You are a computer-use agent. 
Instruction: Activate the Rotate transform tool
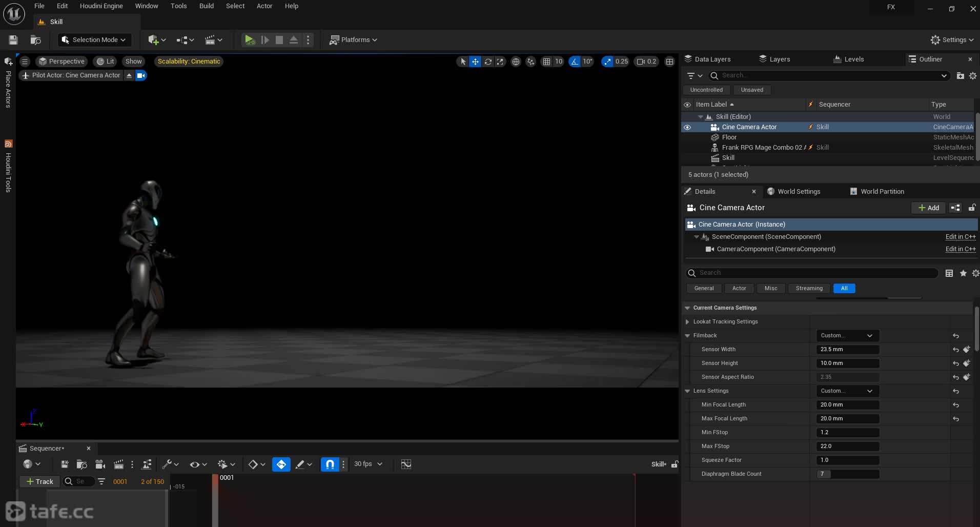click(x=488, y=62)
